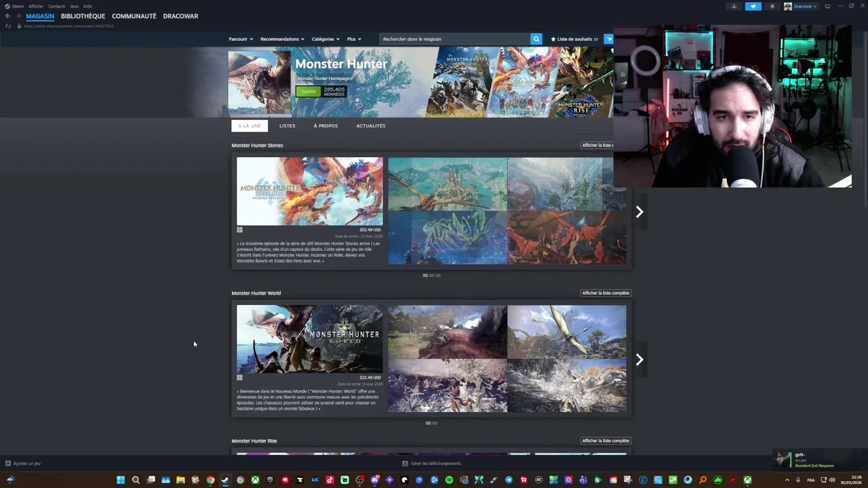This screenshot has width=868, height=488.
Task: Click the lock icon beside the URL
Action: click(19, 26)
